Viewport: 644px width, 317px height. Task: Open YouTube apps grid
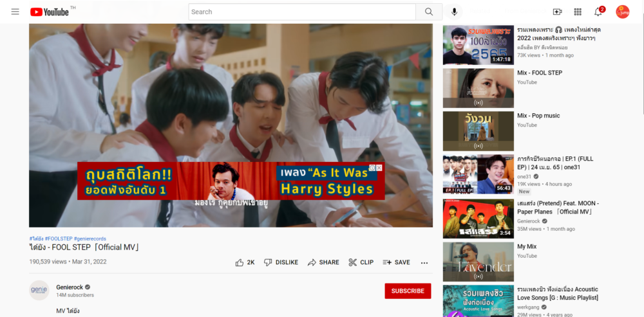[x=578, y=12]
